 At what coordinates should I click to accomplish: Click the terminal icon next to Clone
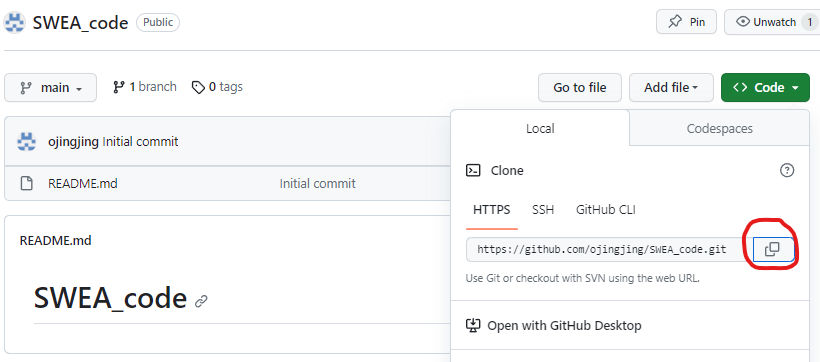pos(473,171)
